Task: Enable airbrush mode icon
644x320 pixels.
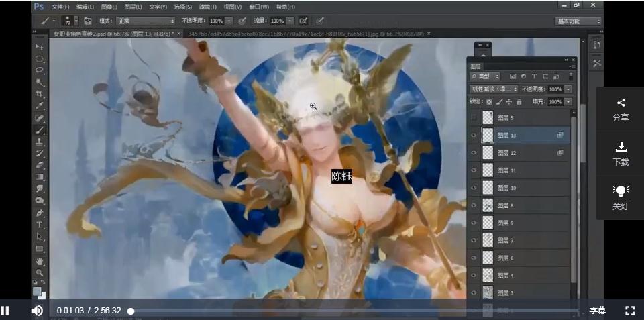Action: click(303, 21)
